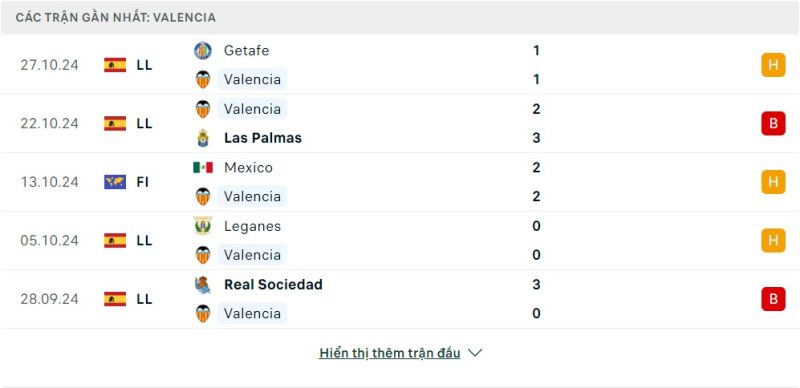The height and width of the screenshot is (388, 800).
Task: Click the Spain flag on 27.10.24 match
Action: coord(115,65)
